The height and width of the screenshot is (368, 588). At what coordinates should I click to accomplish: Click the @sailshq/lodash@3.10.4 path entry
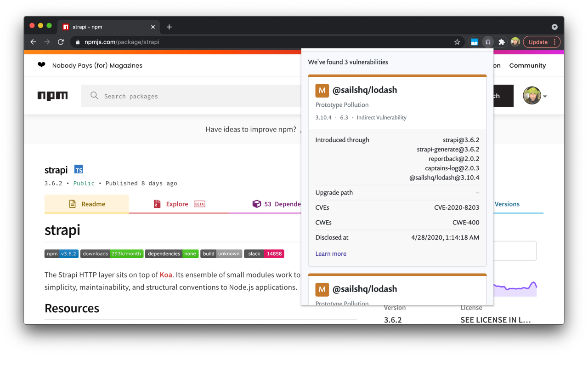pos(444,178)
